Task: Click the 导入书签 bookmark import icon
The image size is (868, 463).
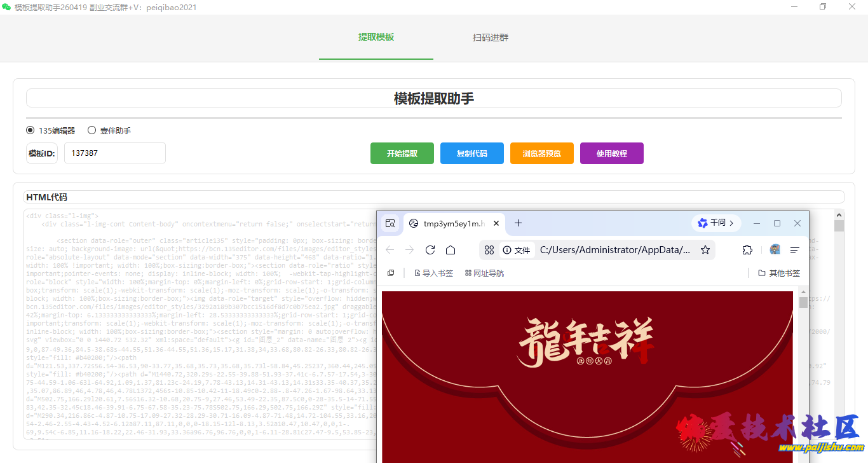Action: coord(433,272)
